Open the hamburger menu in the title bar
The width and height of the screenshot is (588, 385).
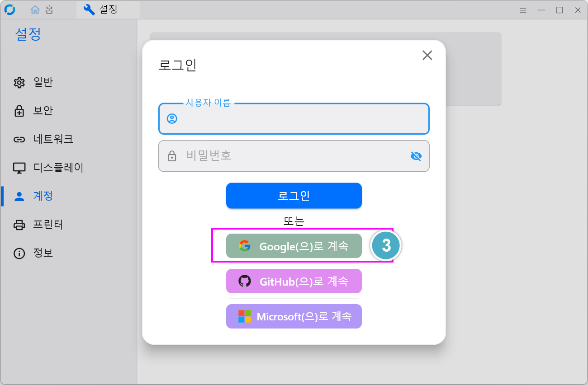click(523, 10)
